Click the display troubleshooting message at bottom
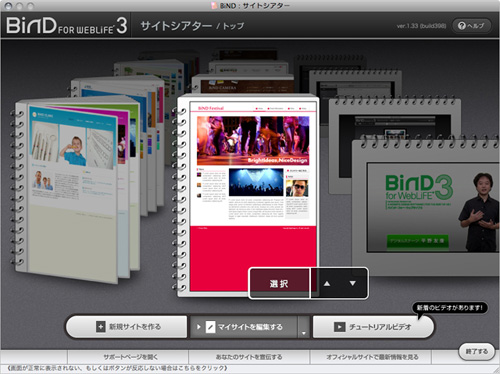 coord(117,368)
